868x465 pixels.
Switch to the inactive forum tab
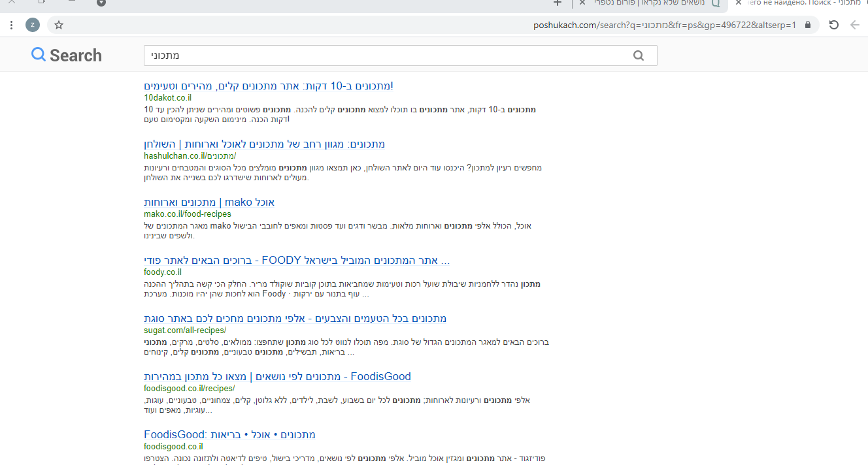click(x=654, y=3)
